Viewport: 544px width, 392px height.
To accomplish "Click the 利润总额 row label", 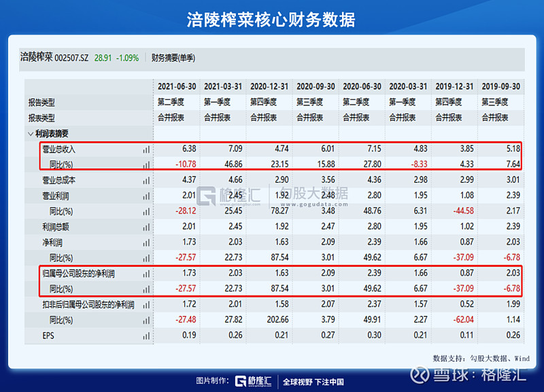I will (x=56, y=228).
